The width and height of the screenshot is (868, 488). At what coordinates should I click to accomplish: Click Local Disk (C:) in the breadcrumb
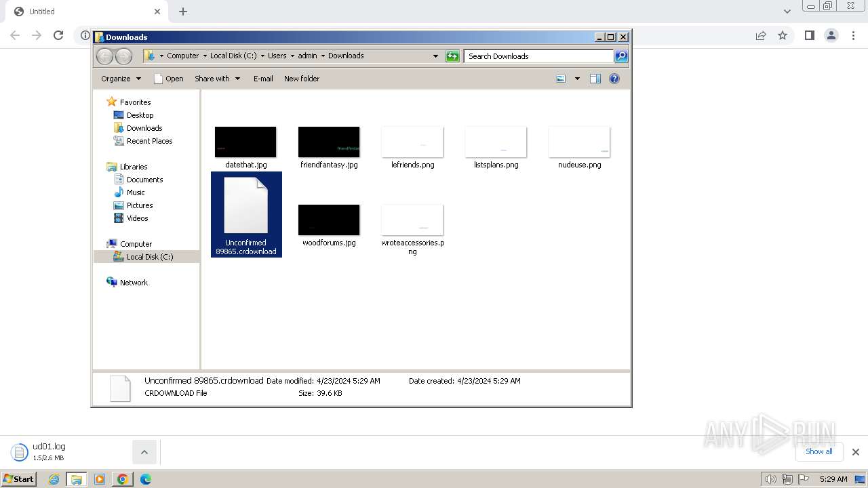point(233,56)
